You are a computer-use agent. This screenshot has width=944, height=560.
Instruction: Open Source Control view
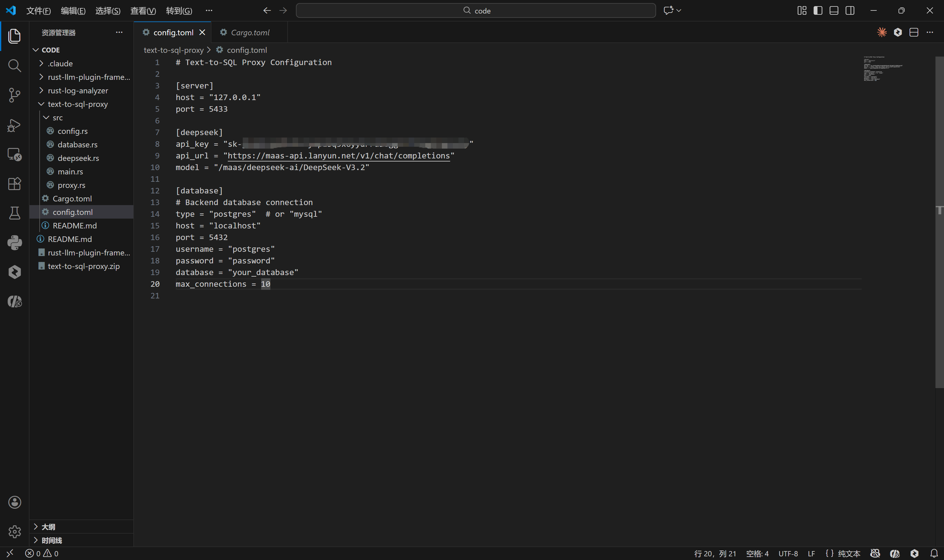coord(14,95)
